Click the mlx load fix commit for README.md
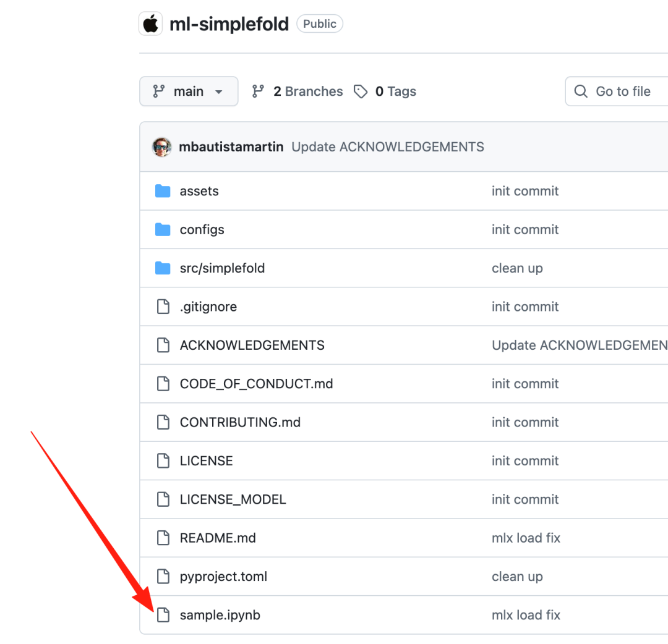This screenshot has width=668, height=644. coord(526,538)
